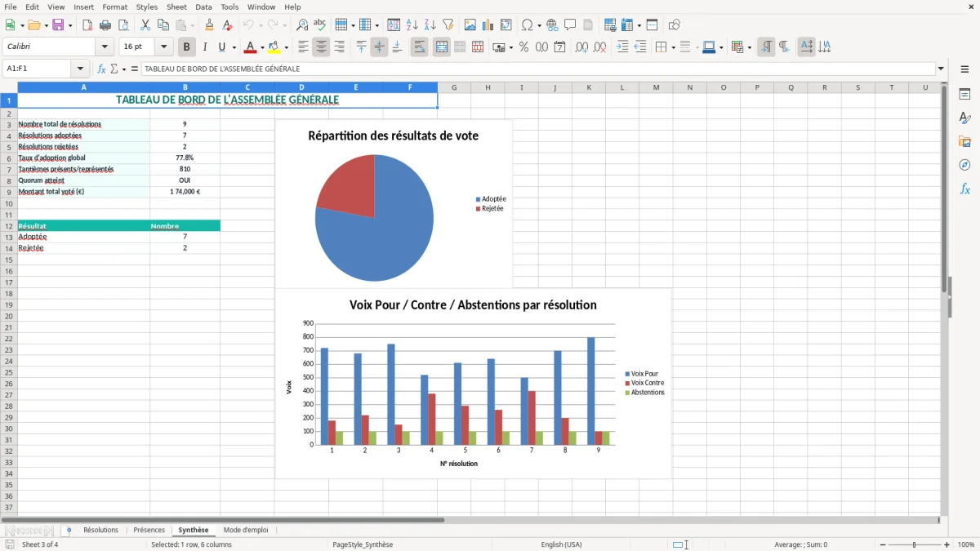This screenshot has width=980, height=551.
Task: Open the Borders dropdown arrow
Action: pos(673,47)
